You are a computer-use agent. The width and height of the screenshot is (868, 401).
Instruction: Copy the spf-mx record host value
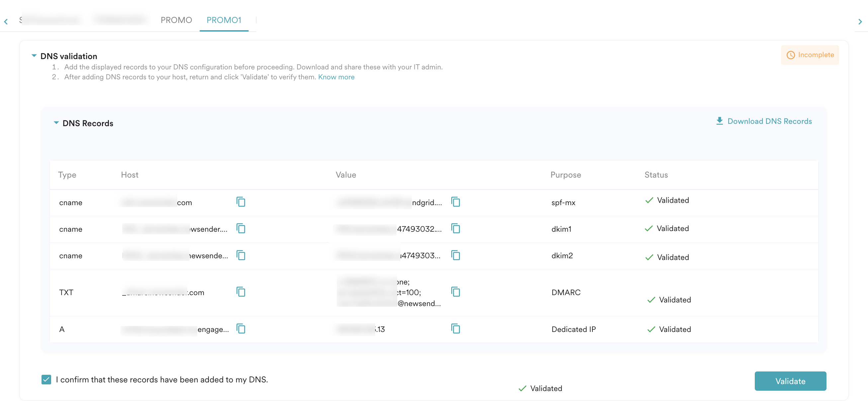pos(241,202)
